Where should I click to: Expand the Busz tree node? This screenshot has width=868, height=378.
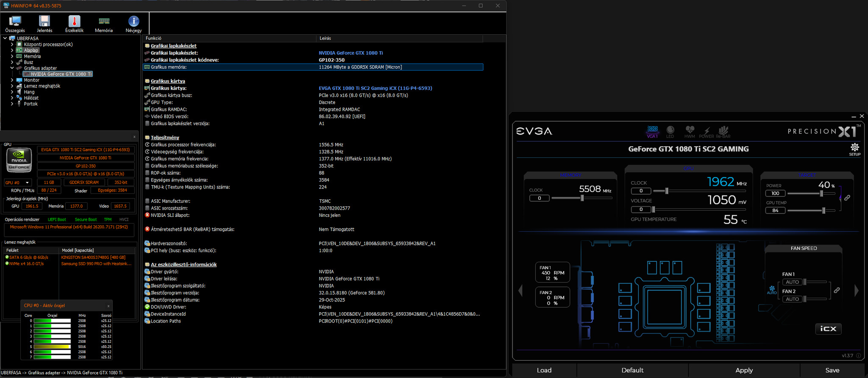pos(12,62)
